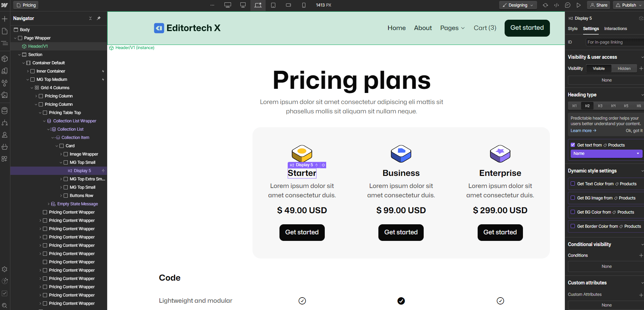The image size is (644, 310).
Task: Click the preview play icon in top bar
Action: [x=579, y=5]
